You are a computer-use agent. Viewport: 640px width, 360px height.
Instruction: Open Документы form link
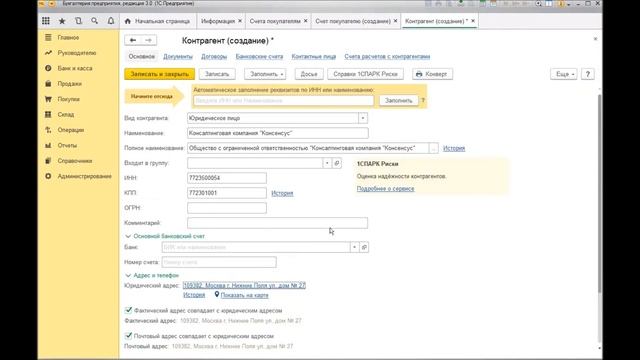point(178,56)
